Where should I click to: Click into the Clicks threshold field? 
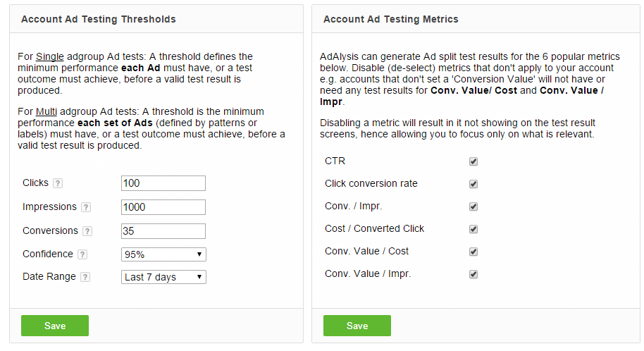163,183
